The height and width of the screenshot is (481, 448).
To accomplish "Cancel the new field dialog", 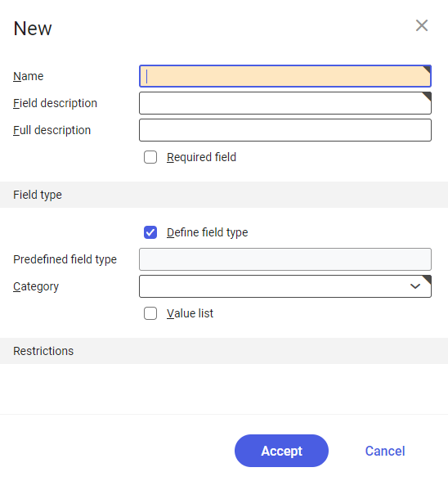I will (385, 451).
